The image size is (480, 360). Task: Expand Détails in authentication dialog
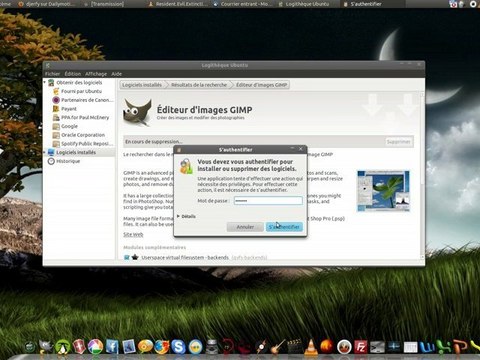click(186, 216)
